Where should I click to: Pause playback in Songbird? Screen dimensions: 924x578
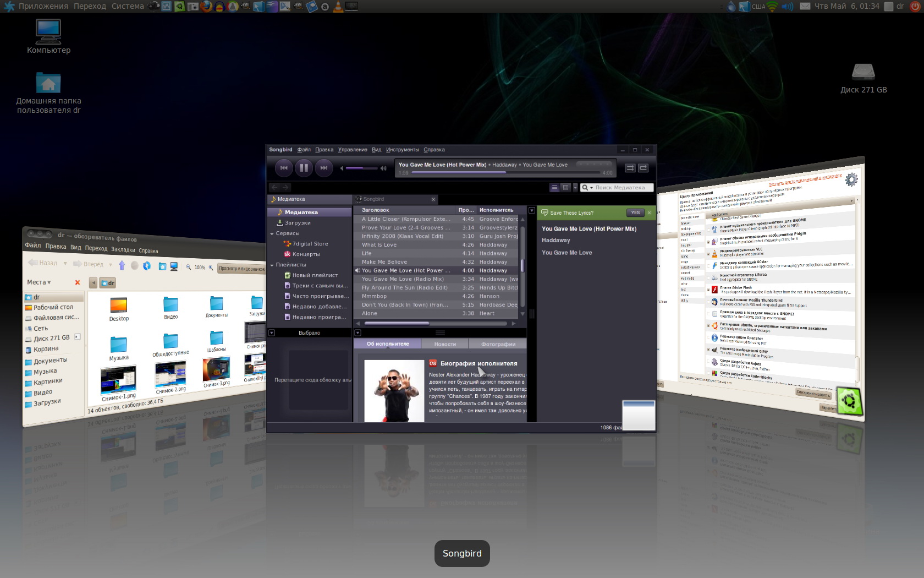click(304, 168)
